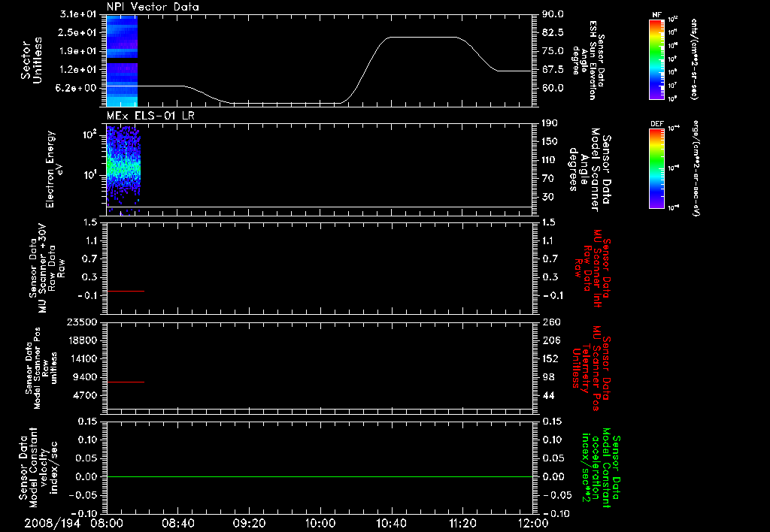Viewport: 770px width, 532px height.
Task: Click the red line in MU Scanner +30V panel
Action: click(x=126, y=291)
